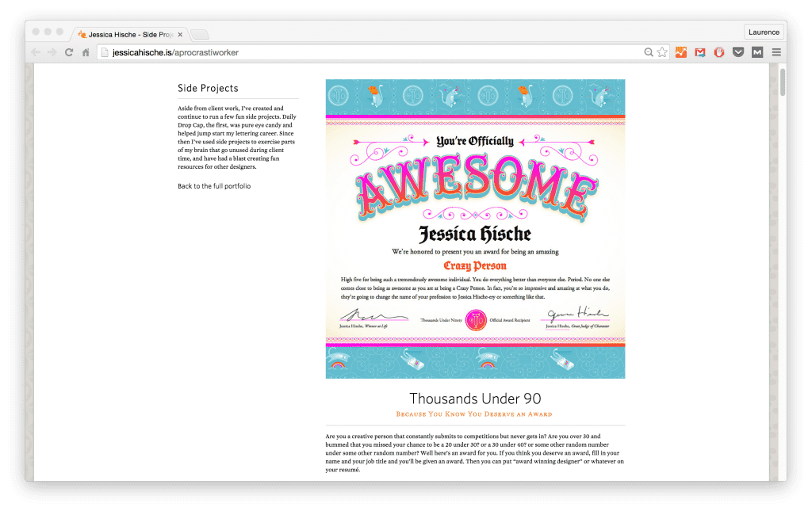Open the zoom magnifier in the address bar

tap(649, 52)
